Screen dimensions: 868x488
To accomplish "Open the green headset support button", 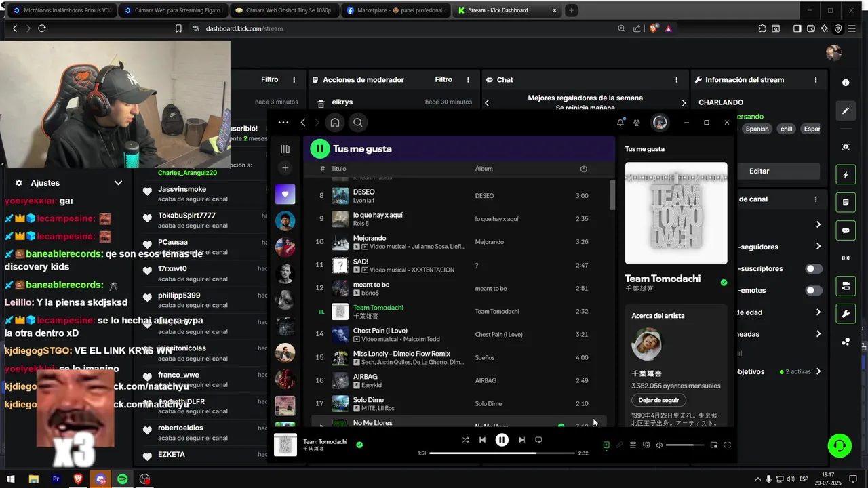I will point(840,445).
